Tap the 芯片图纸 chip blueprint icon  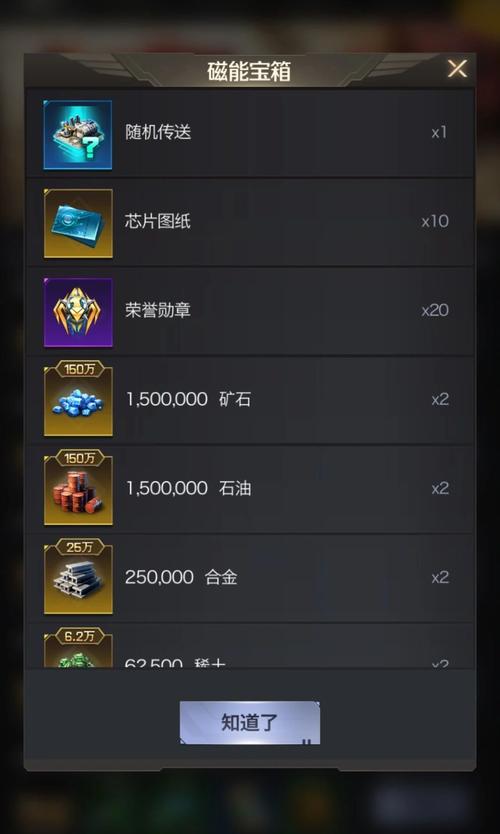[78, 223]
